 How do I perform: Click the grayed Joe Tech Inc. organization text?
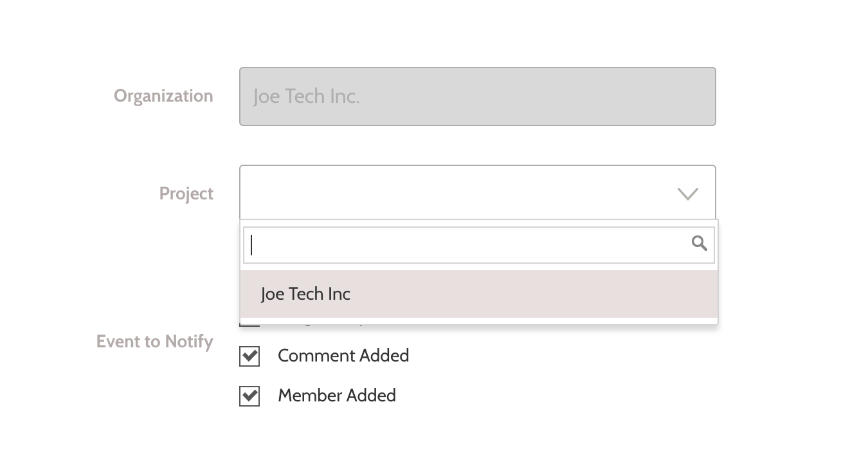coord(306,96)
